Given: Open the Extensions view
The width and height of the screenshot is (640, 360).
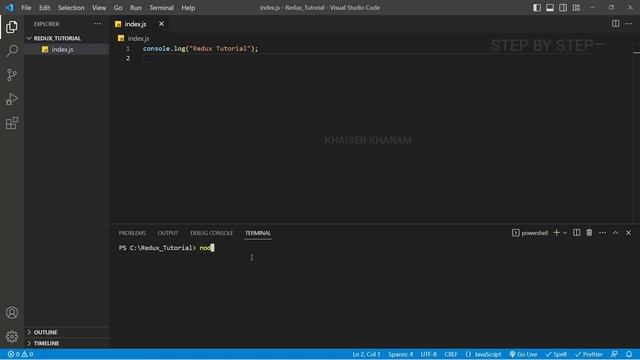Looking at the screenshot, I should tap(12, 123).
